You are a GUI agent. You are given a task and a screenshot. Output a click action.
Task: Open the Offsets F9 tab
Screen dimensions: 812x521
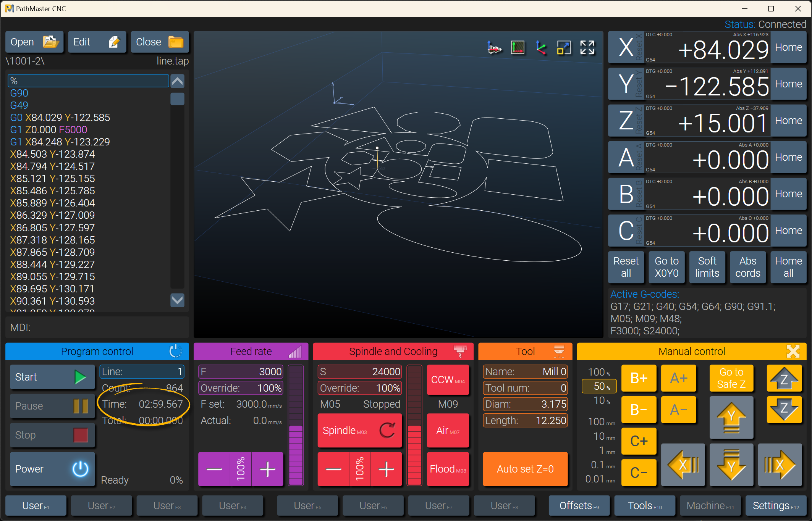tap(579, 506)
